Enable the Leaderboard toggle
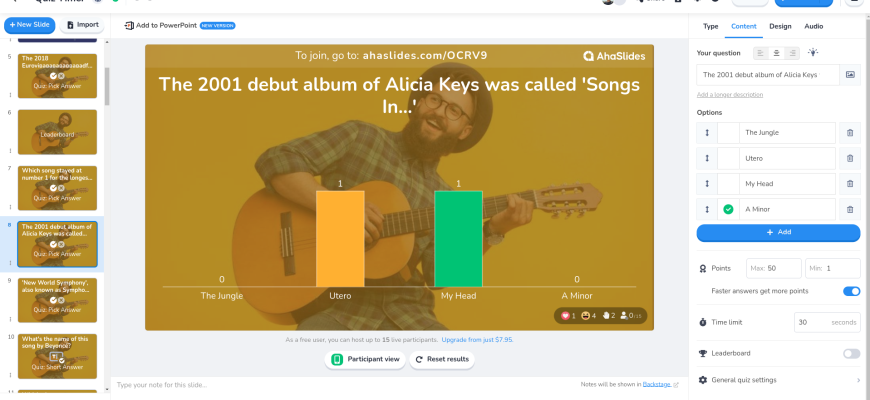 pos(851,353)
